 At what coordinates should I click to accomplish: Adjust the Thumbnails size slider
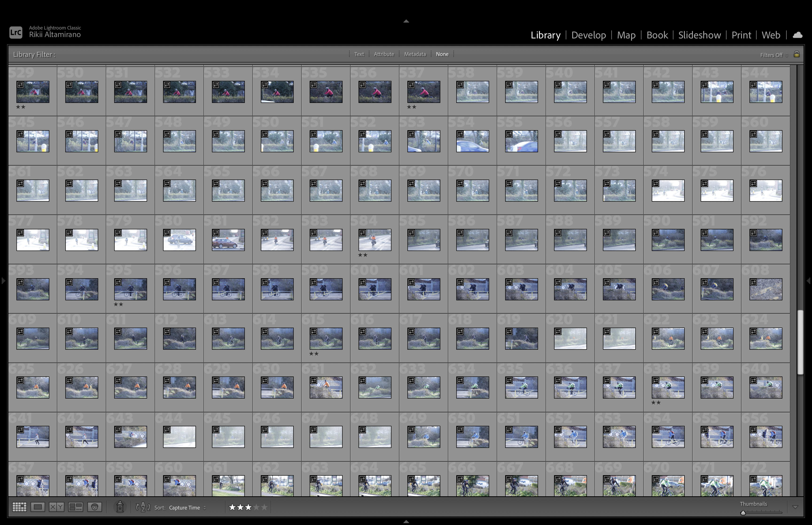pos(743,513)
